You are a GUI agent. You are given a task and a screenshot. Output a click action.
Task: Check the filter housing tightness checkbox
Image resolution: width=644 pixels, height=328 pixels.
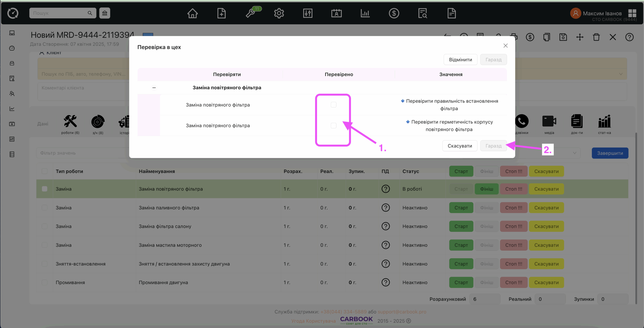coord(333,126)
